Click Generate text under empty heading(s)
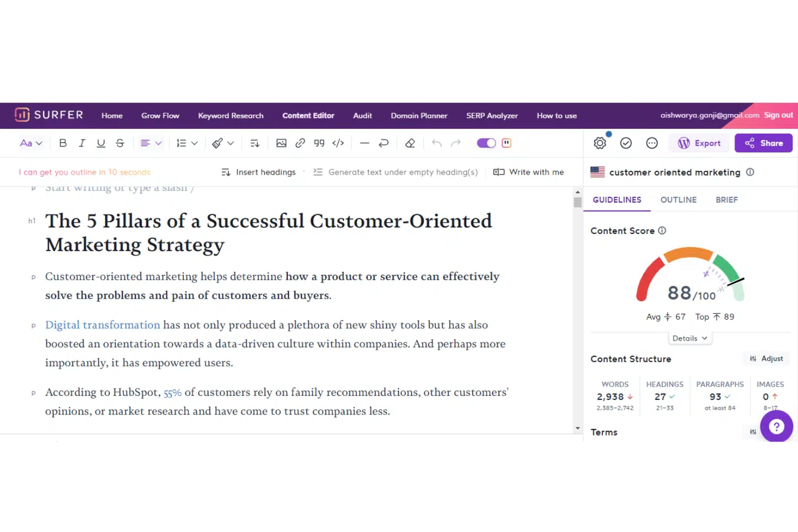 coord(396,172)
